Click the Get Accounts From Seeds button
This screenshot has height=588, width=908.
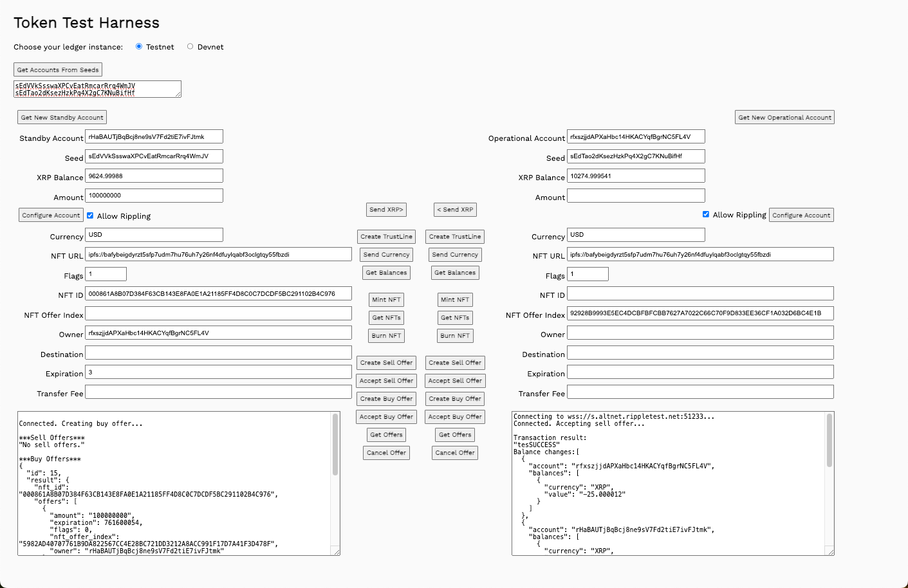[58, 69]
